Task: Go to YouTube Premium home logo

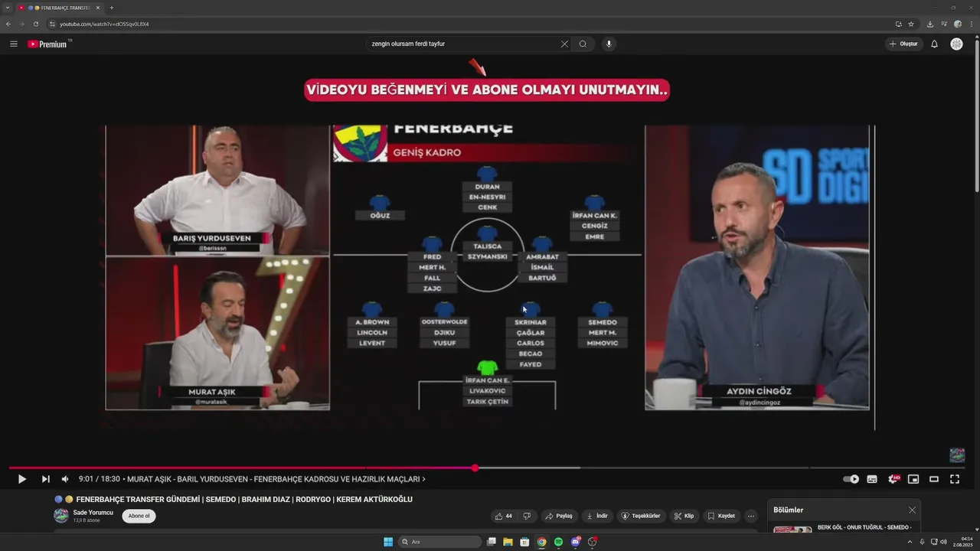Action: tap(47, 44)
